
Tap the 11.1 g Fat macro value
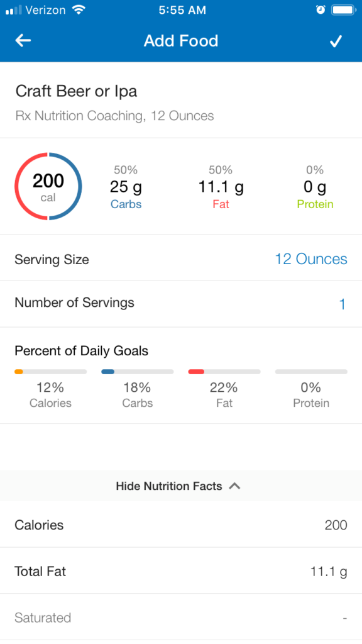[x=221, y=187]
